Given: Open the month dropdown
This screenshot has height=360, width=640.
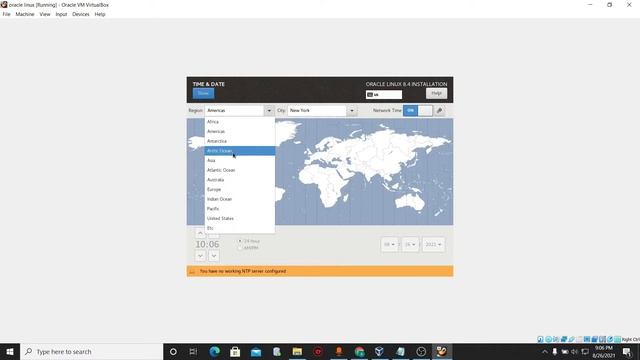Looking at the screenshot, I should 389,244.
